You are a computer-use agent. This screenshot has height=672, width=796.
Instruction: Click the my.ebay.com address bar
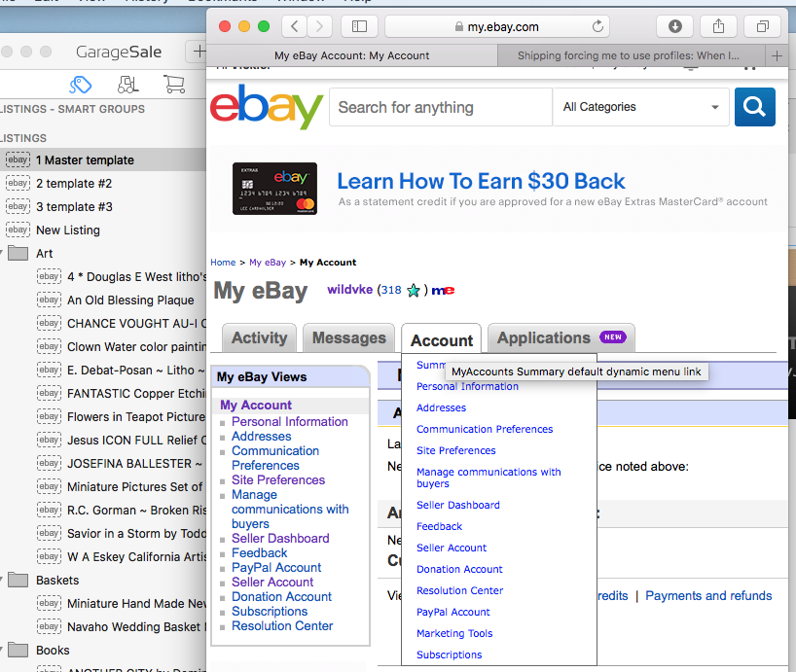point(497,26)
